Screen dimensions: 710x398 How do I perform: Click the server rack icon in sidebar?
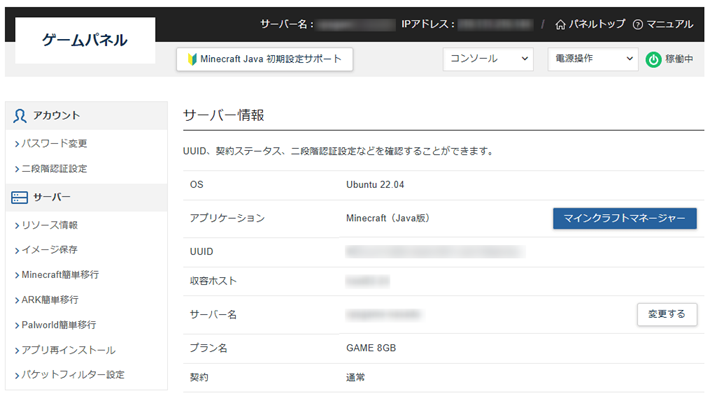point(19,197)
